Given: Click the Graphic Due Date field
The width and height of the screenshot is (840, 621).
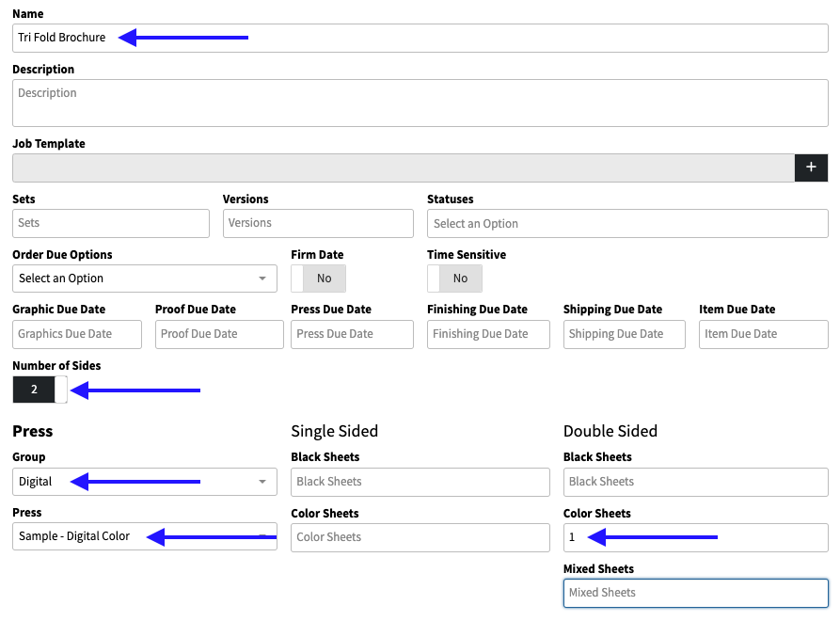Looking at the screenshot, I should pyautogui.click(x=77, y=334).
